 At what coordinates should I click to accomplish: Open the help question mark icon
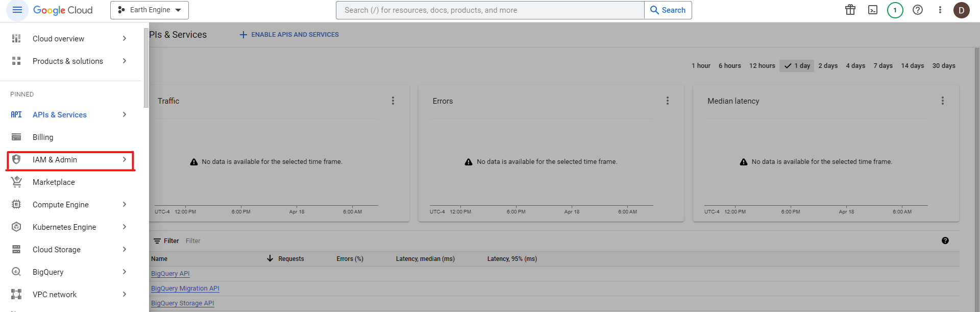pos(918,10)
